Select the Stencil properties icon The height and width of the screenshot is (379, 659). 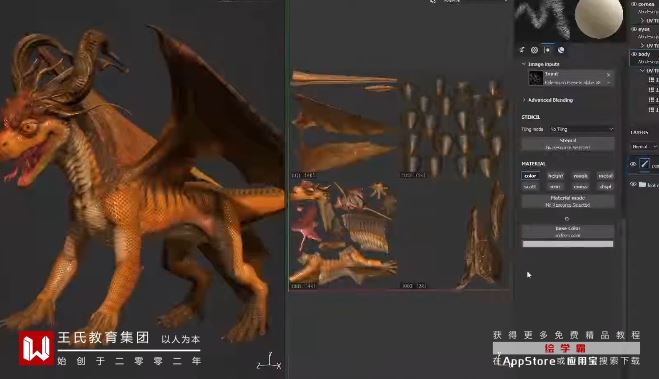click(x=547, y=50)
